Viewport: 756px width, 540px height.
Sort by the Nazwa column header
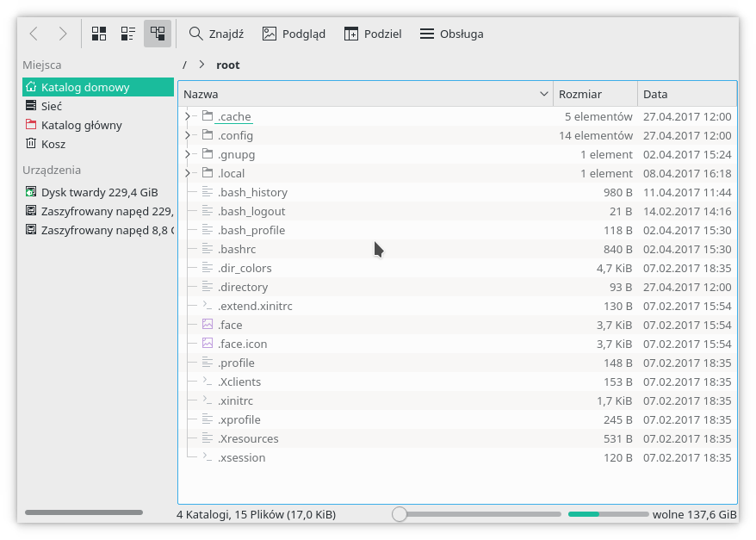pyautogui.click(x=365, y=94)
